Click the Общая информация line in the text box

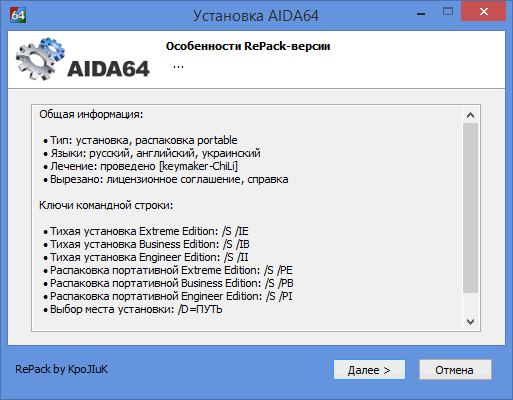click(91, 114)
